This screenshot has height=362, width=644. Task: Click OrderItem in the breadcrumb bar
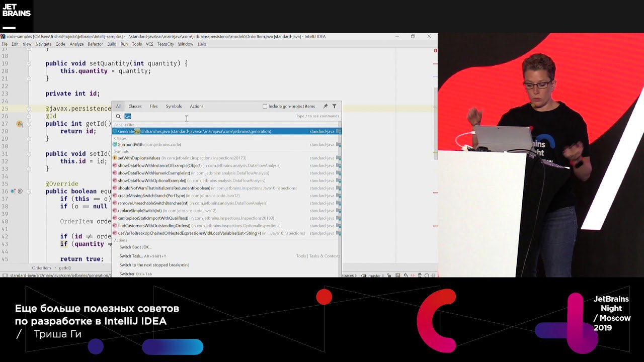point(41,268)
